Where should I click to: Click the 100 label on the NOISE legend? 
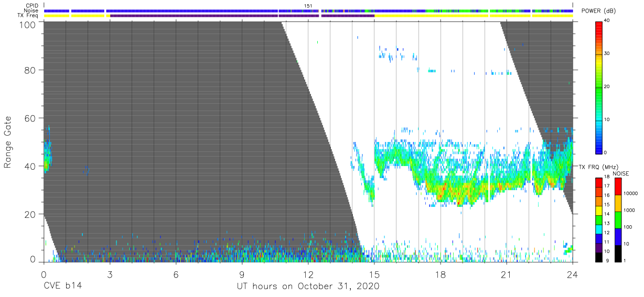click(x=628, y=227)
